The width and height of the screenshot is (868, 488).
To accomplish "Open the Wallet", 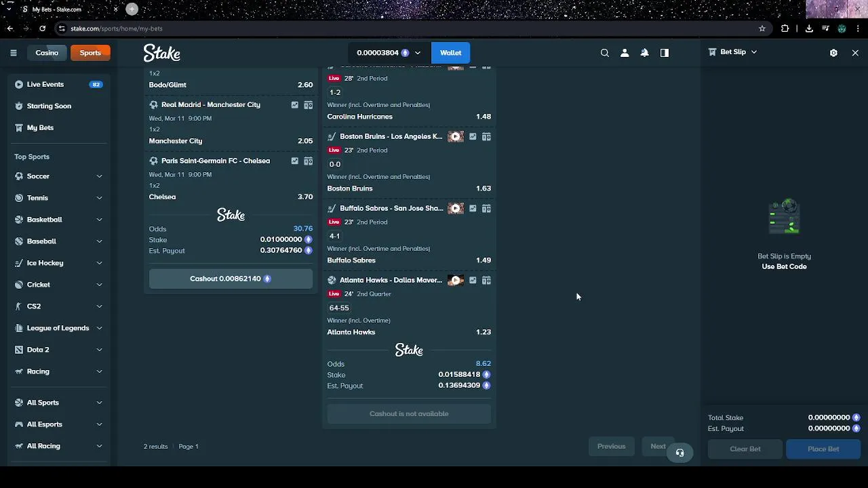I will click(x=450, y=53).
